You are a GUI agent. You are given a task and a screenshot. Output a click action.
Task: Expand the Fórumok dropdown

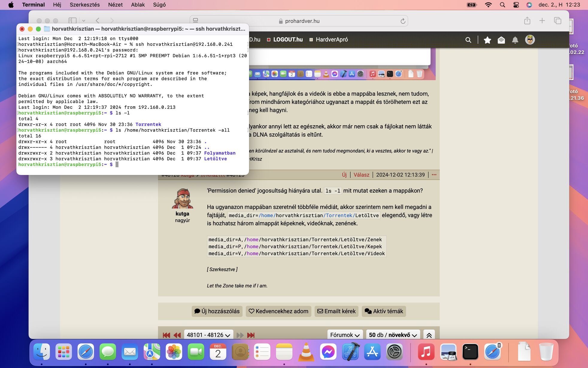tap(345, 335)
